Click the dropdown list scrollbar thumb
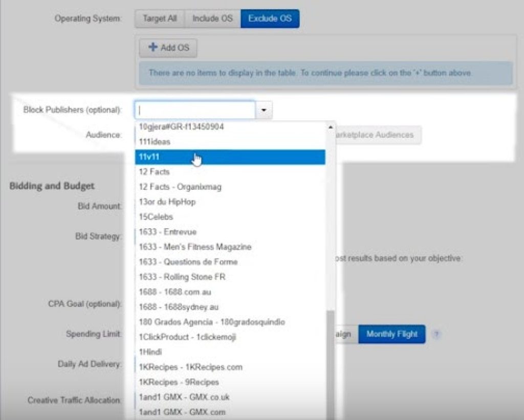524x420 pixels. click(x=331, y=363)
